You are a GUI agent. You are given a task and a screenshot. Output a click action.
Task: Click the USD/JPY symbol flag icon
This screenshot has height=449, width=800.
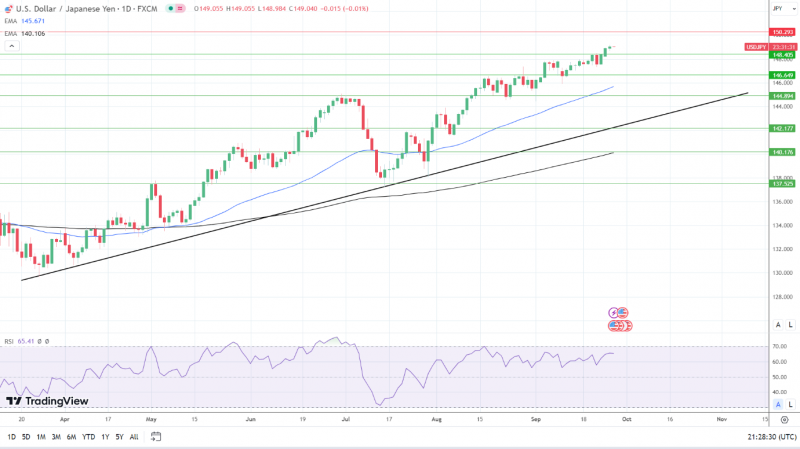[9, 9]
